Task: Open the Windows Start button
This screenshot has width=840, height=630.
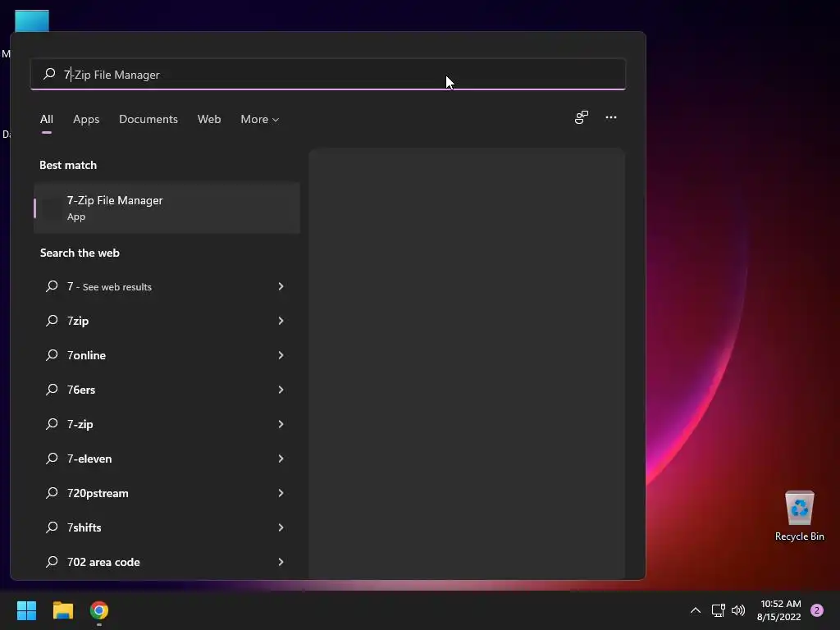Action: (26, 610)
